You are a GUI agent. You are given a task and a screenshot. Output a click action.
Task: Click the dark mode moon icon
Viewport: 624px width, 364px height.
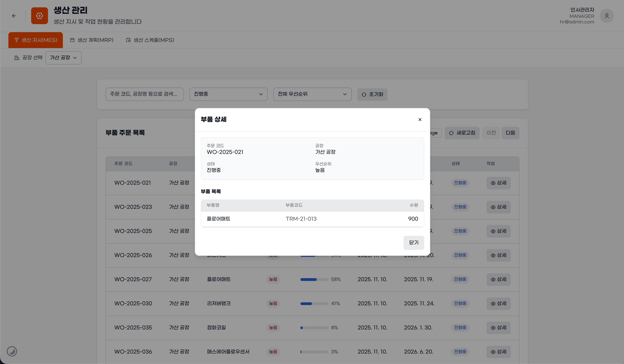point(12,351)
